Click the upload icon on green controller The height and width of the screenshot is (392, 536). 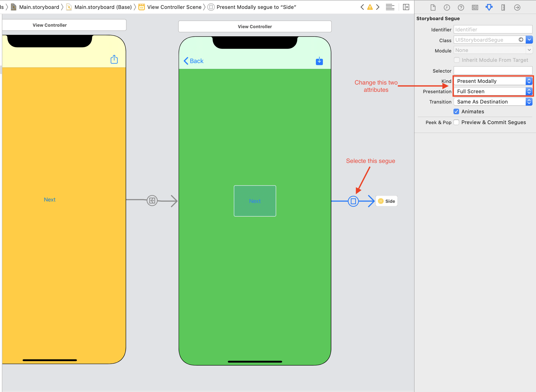click(x=320, y=61)
